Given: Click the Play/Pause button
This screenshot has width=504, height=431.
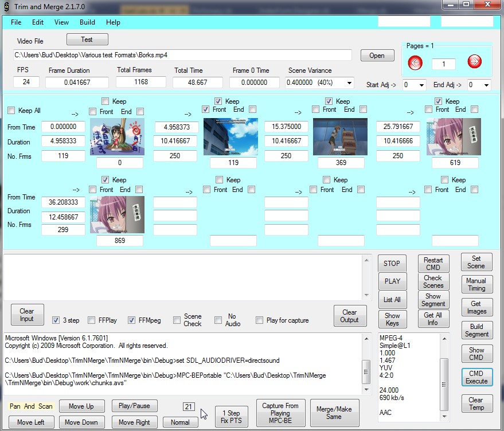Looking at the screenshot, I should [x=135, y=406].
